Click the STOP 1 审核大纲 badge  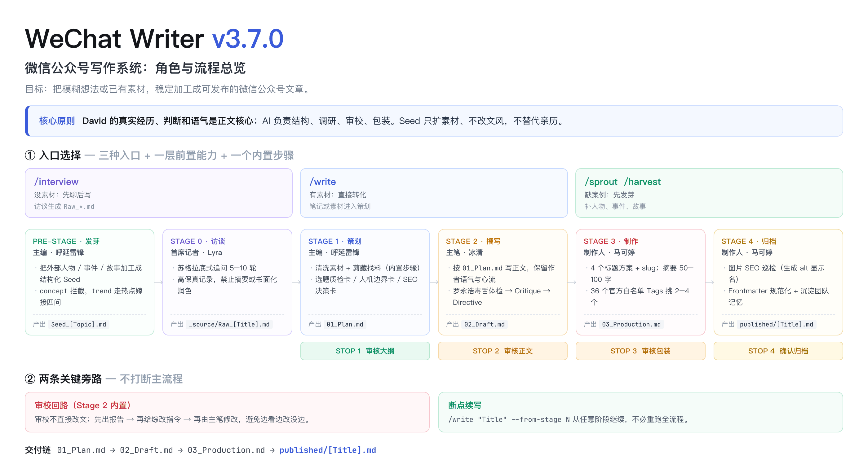(365, 351)
